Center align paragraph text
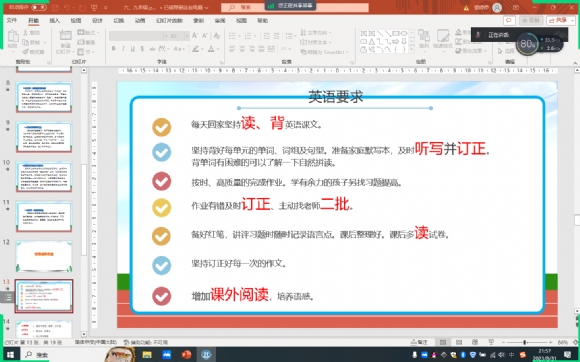 (x=242, y=49)
